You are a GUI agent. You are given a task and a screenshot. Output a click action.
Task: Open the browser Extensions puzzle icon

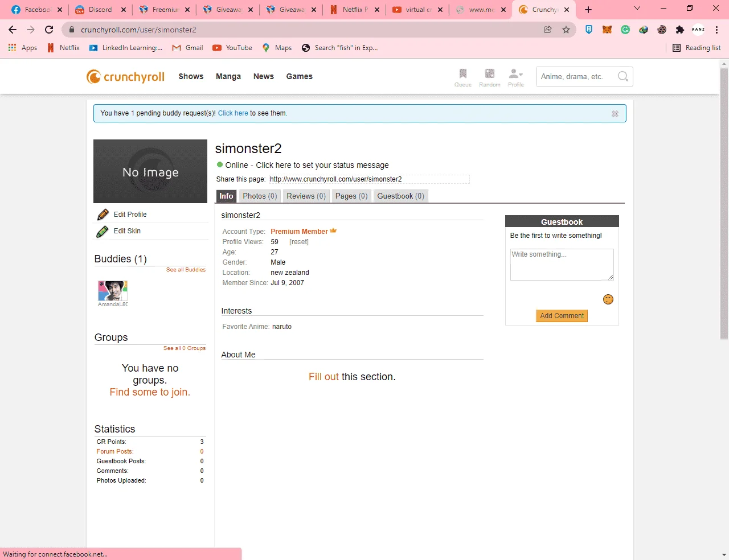680,30
